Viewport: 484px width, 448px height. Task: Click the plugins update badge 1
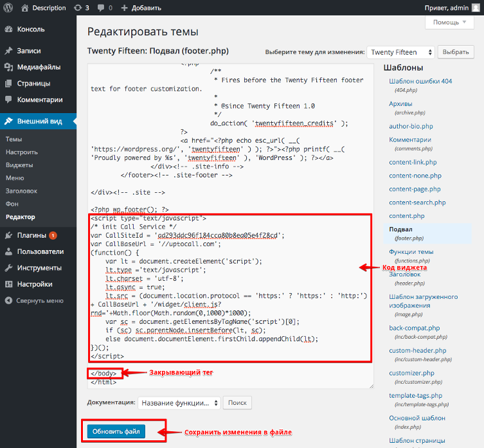tap(53, 236)
